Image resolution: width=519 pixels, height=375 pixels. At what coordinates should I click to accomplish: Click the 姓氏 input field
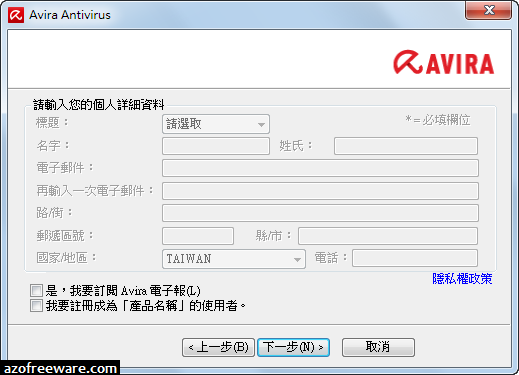[406, 146]
